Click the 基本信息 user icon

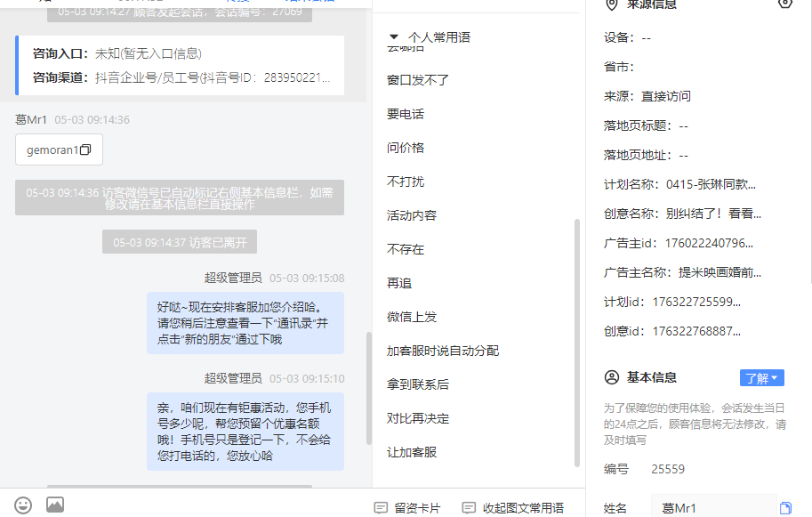click(612, 377)
